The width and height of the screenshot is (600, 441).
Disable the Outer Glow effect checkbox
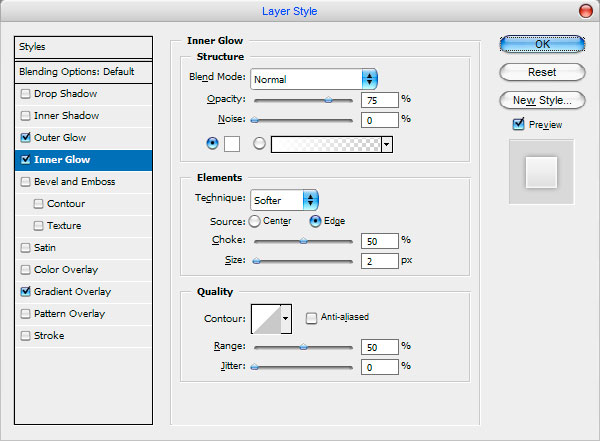pos(26,138)
